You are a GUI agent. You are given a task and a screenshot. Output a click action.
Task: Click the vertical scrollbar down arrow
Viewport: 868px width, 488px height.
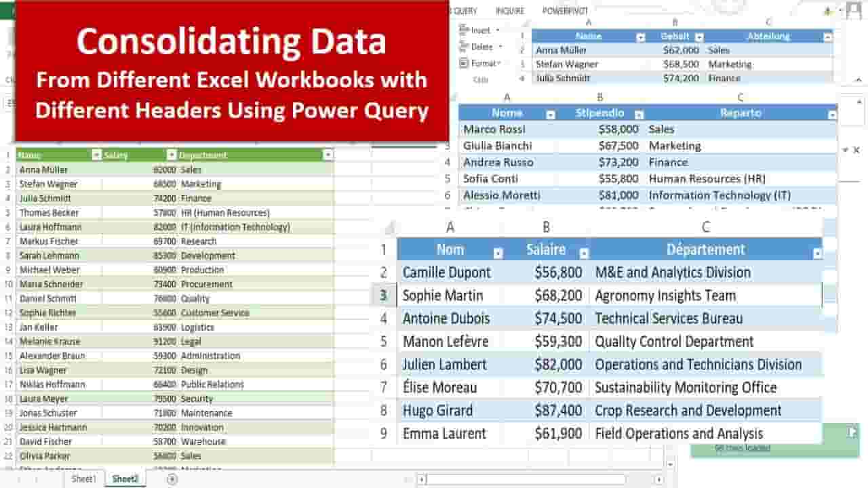coord(671,464)
